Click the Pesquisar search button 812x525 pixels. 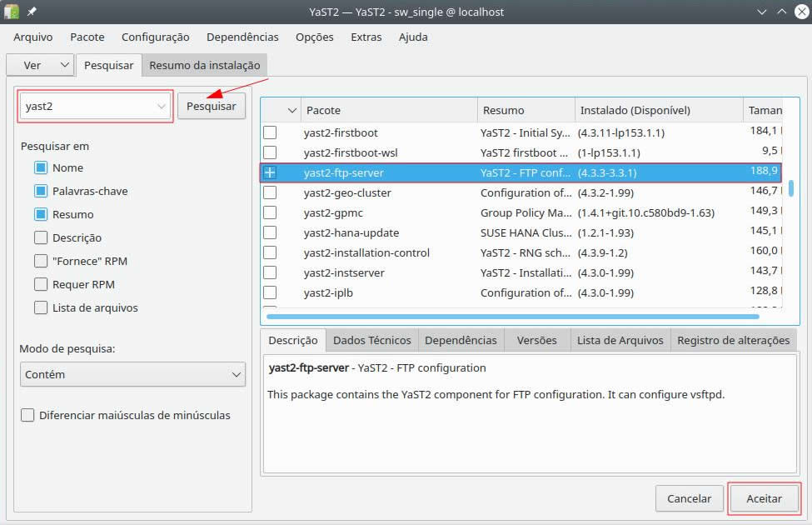click(212, 106)
